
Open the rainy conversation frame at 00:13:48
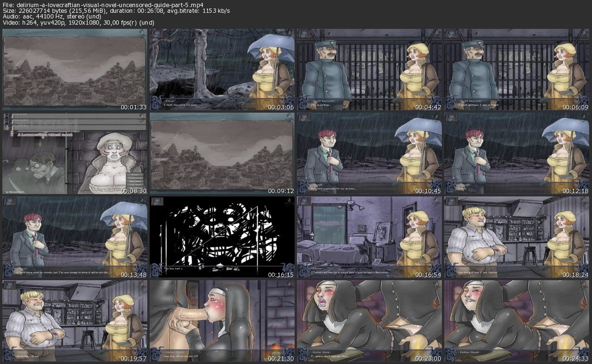75,237
